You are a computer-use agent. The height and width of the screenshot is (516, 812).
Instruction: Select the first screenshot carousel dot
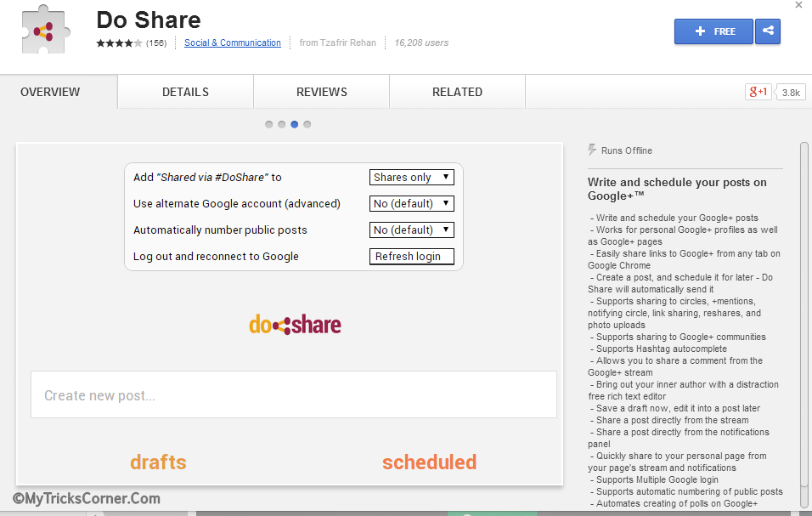point(268,124)
